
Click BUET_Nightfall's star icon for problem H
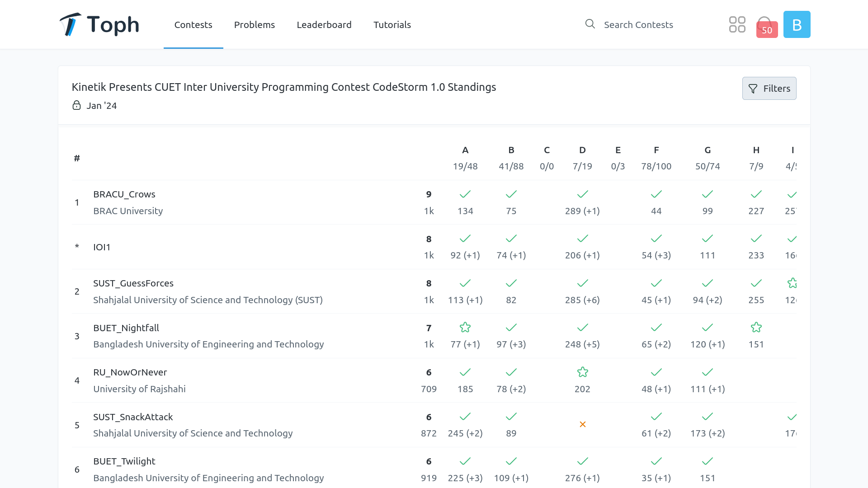pos(756,328)
